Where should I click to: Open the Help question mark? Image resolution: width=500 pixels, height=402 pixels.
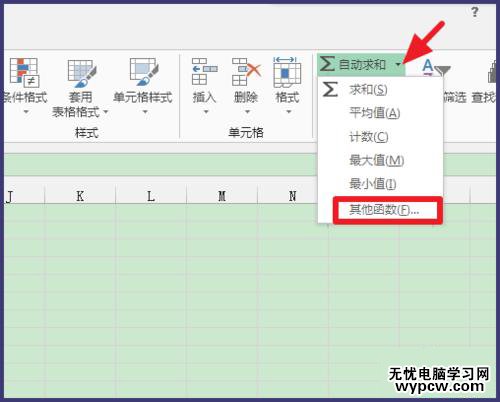tap(475, 12)
